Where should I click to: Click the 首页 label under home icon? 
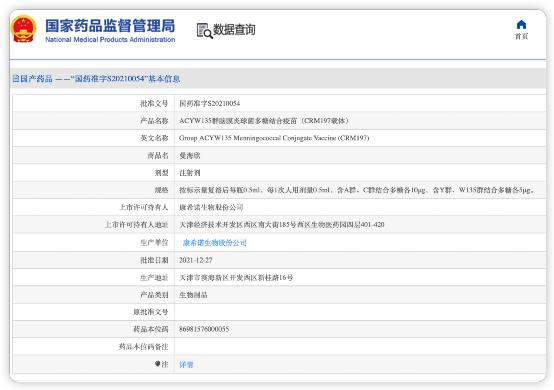(x=521, y=36)
